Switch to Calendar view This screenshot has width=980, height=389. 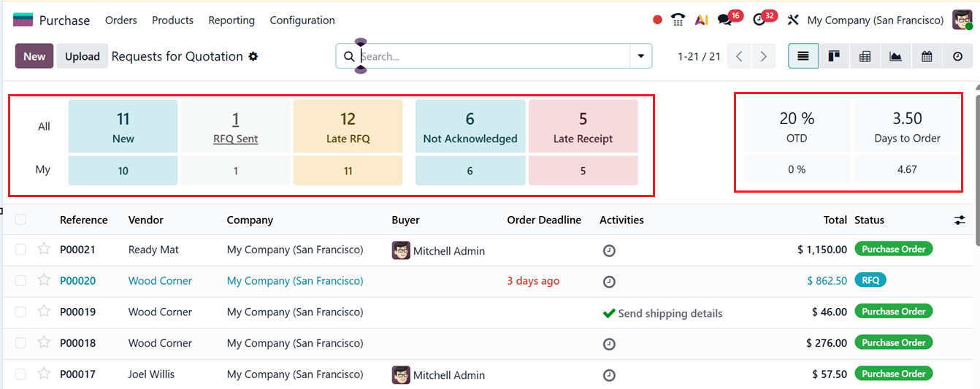click(x=927, y=56)
